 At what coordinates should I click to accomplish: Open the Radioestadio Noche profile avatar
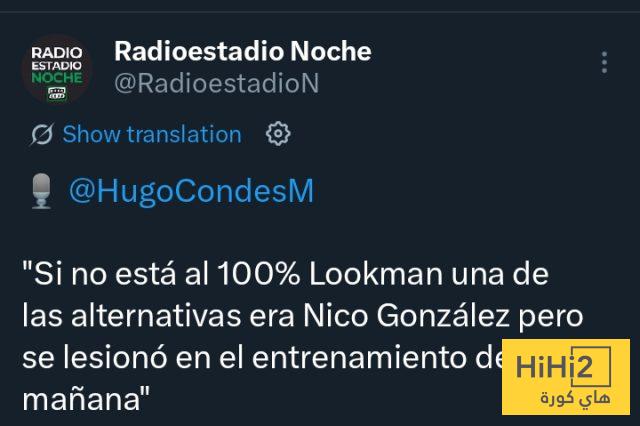click(57, 69)
